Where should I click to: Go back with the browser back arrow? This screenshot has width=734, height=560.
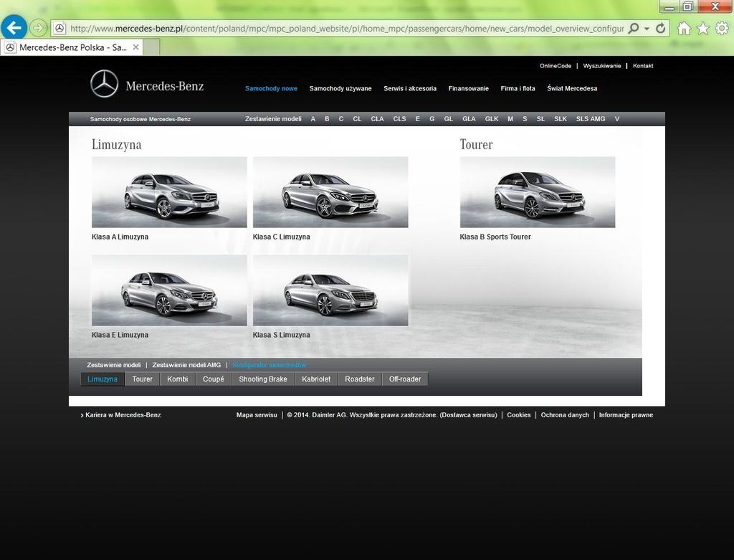tap(14, 28)
